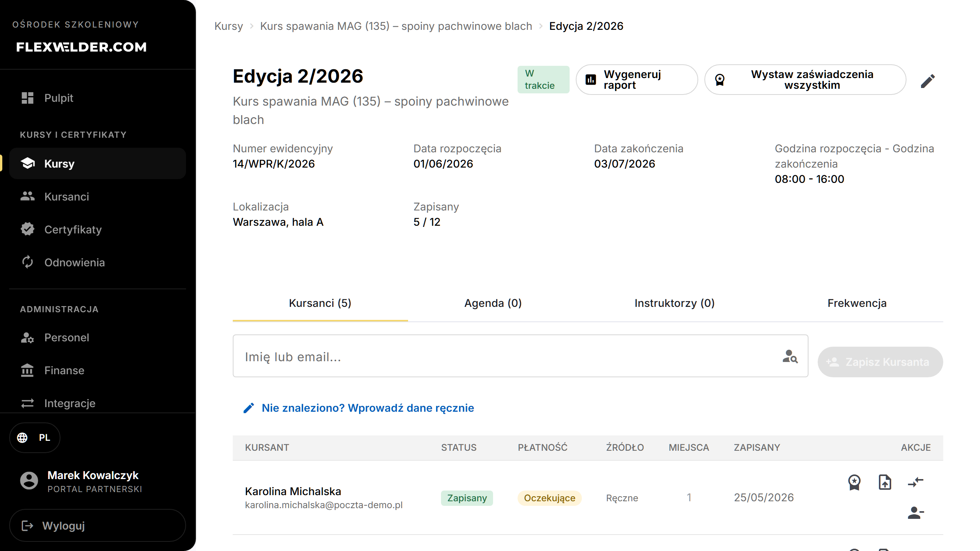Viewport: 980px width, 551px height.
Task: Click the KURSANT column header
Action: 267,448
